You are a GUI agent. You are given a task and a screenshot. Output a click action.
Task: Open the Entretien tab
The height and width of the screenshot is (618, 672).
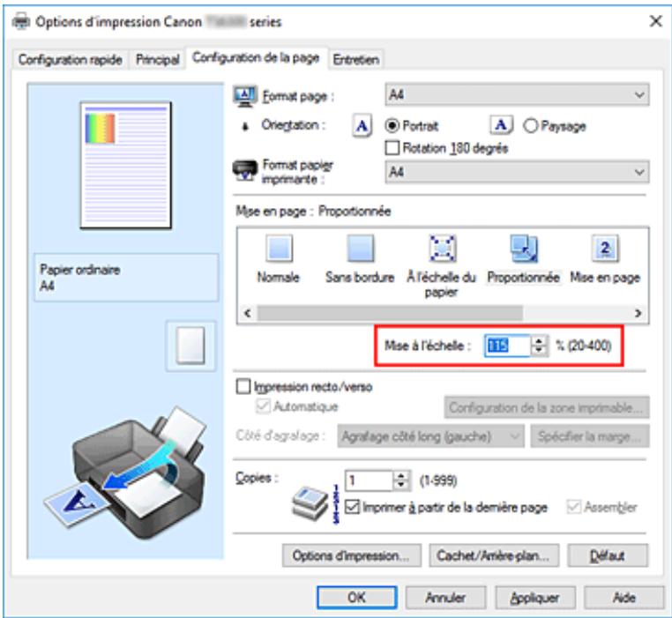[356, 59]
